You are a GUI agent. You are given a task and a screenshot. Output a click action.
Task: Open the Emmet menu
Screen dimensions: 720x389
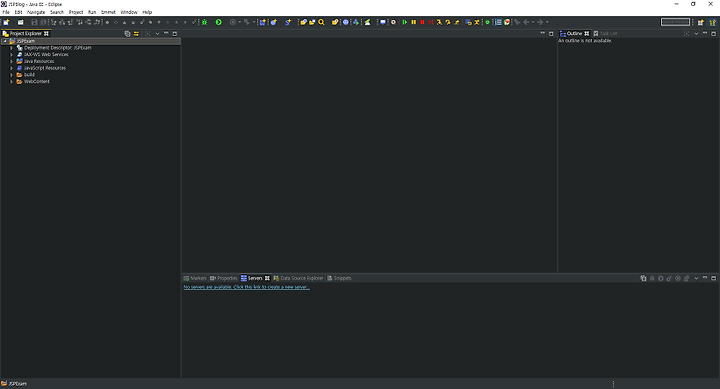[108, 12]
